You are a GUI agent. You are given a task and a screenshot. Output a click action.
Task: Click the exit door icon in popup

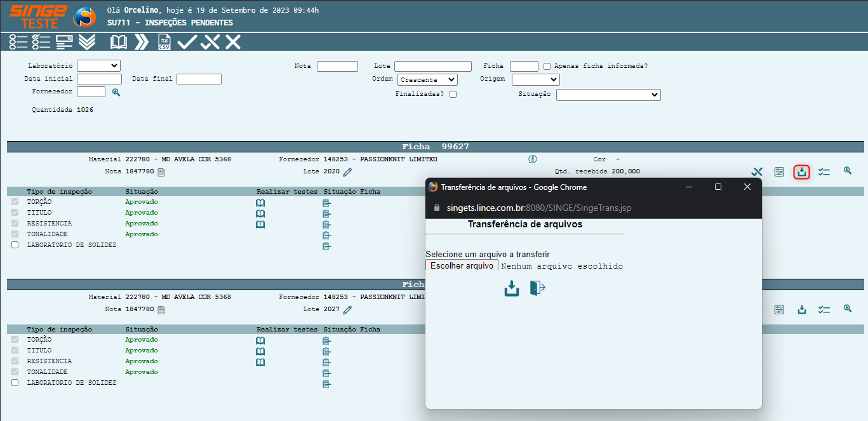pyautogui.click(x=537, y=288)
